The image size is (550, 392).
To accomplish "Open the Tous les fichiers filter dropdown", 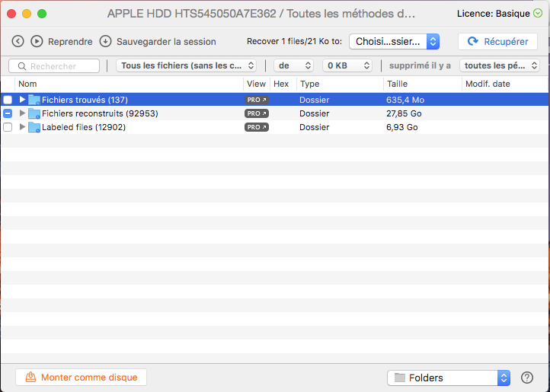I will pyautogui.click(x=186, y=66).
